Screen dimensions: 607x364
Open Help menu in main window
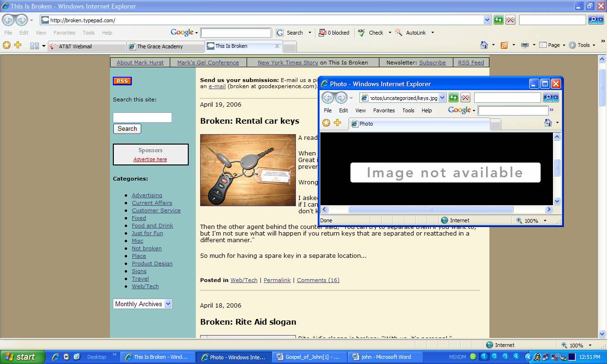107,33
